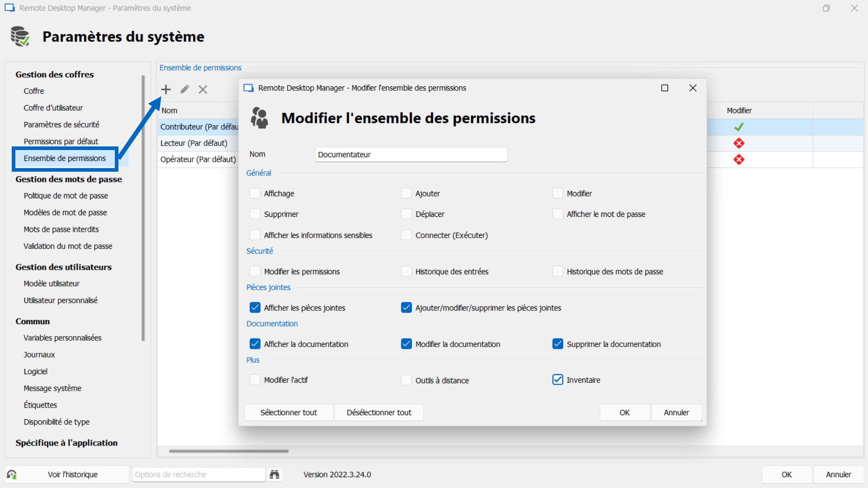The image size is (868, 488).
Task: Select Politique de mot de passe in sidebar
Action: coord(66,196)
